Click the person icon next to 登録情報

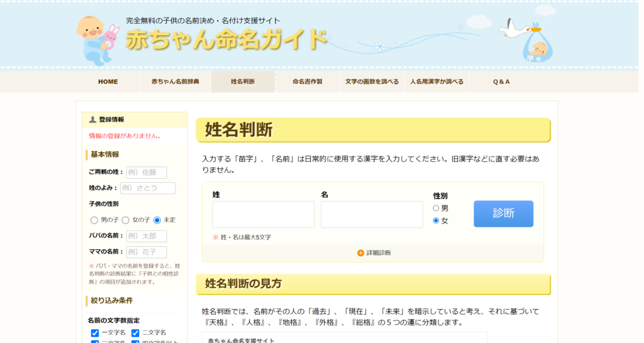point(92,119)
